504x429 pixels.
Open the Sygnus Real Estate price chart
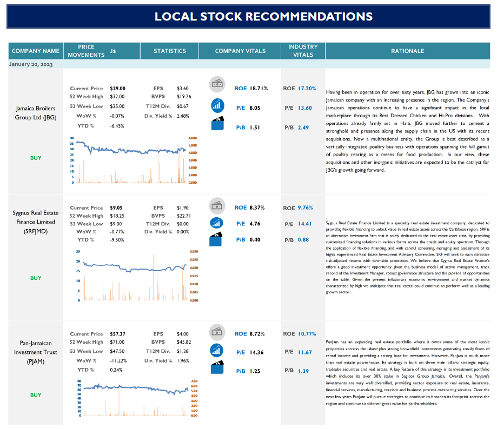[137, 276]
